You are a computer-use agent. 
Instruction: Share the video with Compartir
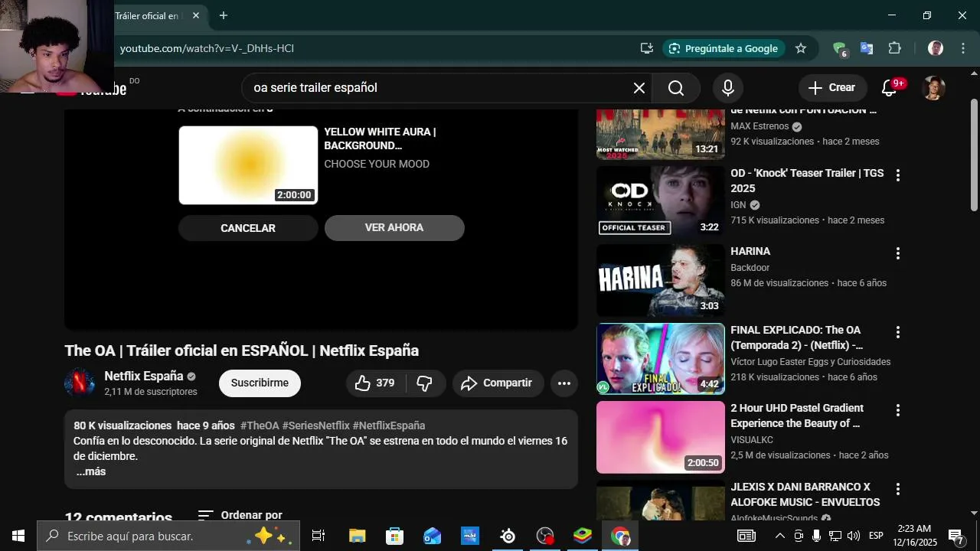pyautogui.click(x=498, y=383)
